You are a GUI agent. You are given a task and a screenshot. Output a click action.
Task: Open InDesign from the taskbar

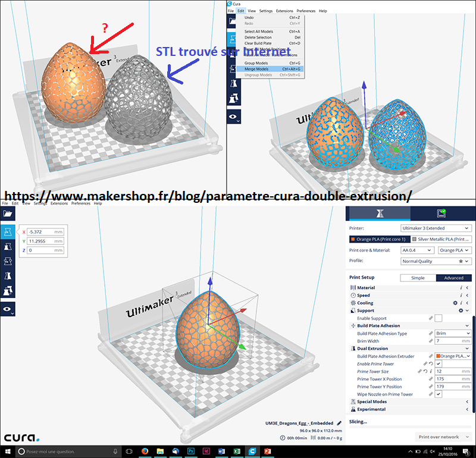point(206,451)
